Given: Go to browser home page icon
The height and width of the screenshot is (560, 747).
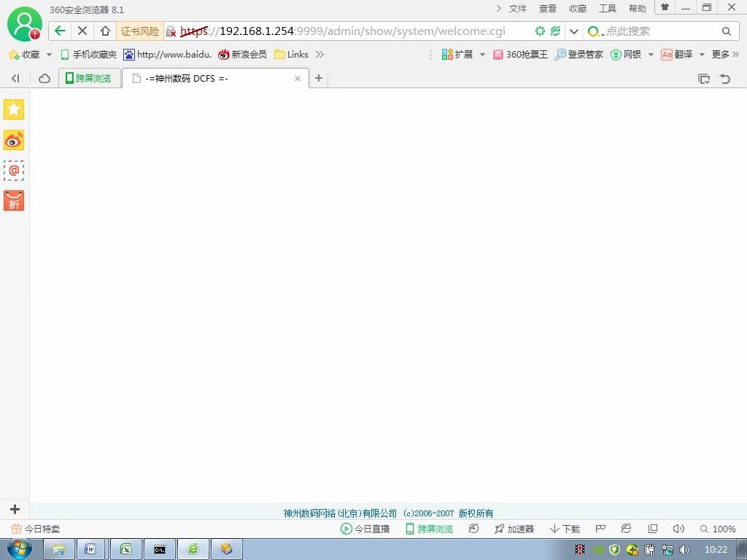Looking at the screenshot, I should (x=105, y=31).
